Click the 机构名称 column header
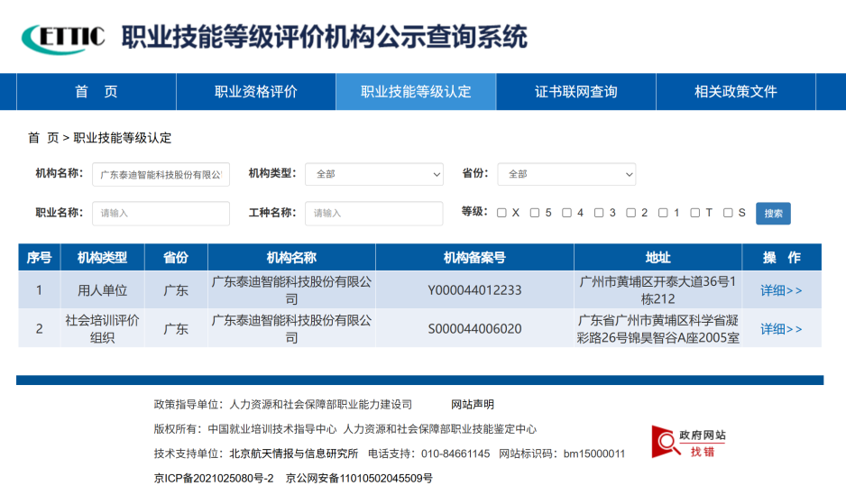The height and width of the screenshot is (504, 846). 292,257
